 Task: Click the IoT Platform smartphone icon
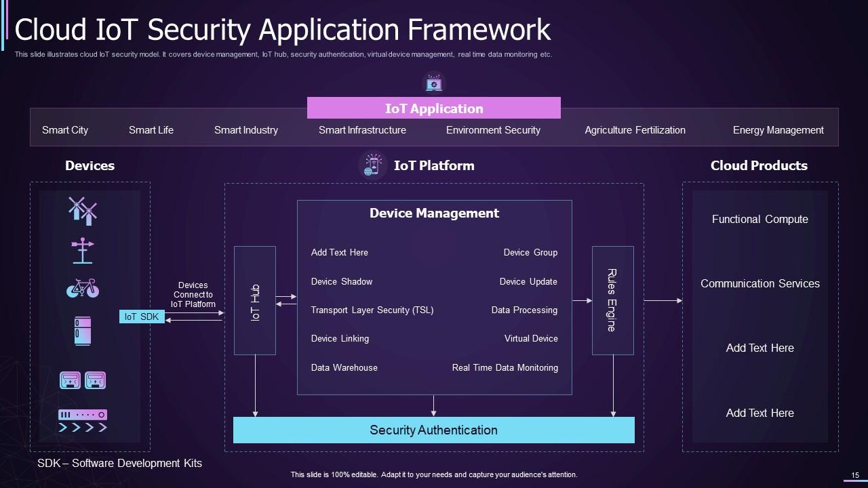(x=372, y=165)
